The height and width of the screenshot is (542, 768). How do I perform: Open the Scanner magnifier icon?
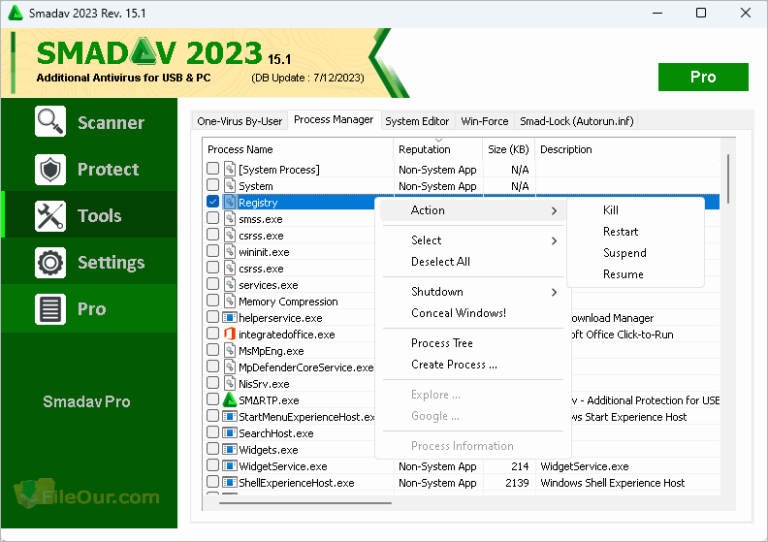coord(50,121)
